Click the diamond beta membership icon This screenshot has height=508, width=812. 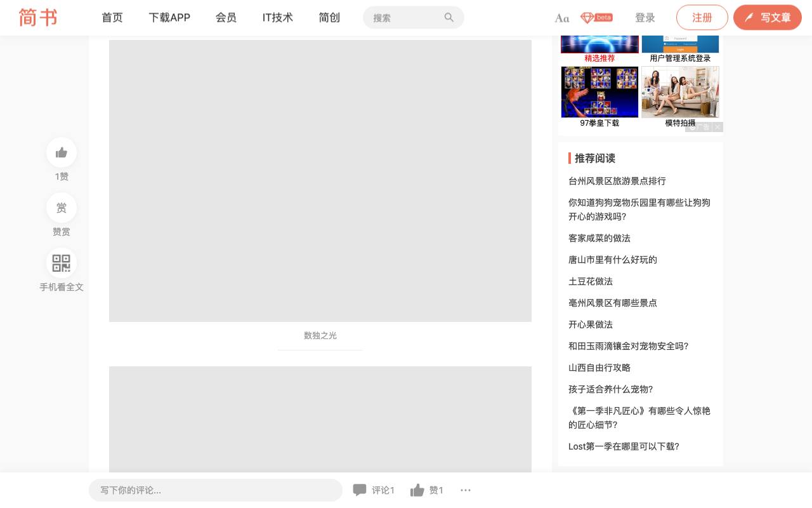point(596,18)
